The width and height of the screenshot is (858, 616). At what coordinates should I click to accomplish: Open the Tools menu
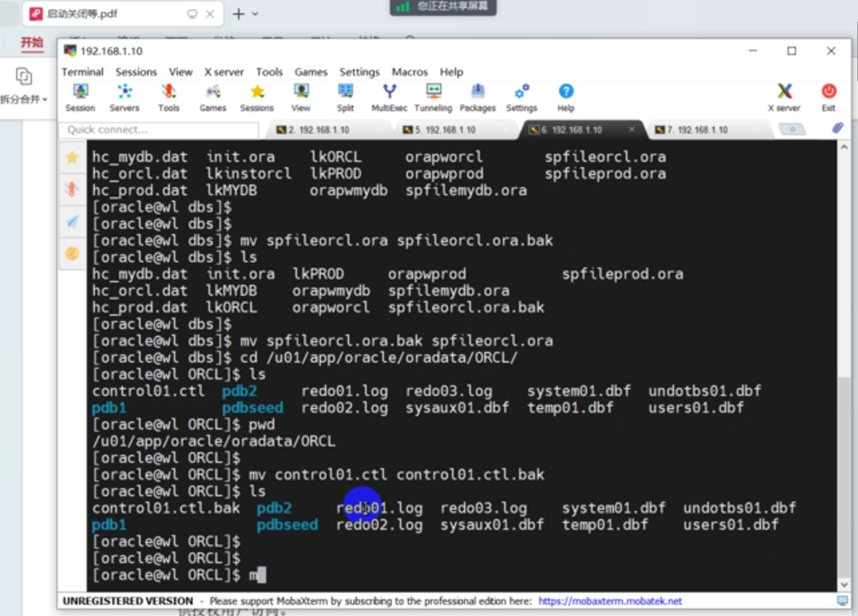point(270,72)
